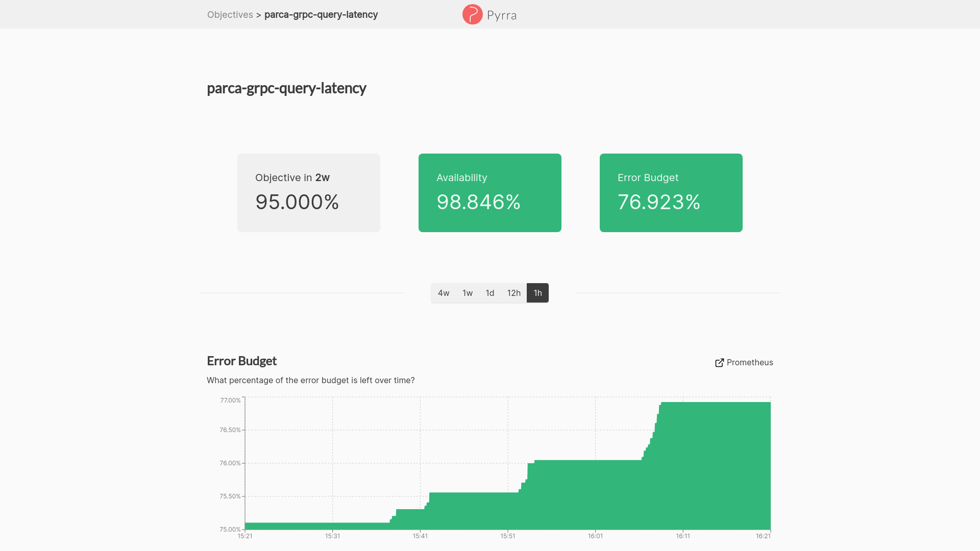Click the 15:41 x-axis label

(x=420, y=536)
